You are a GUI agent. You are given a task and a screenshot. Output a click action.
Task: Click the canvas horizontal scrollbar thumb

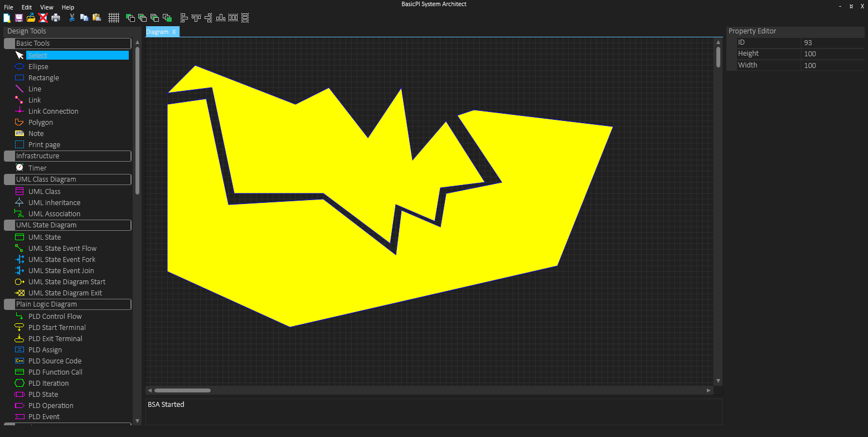pyautogui.click(x=182, y=390)
